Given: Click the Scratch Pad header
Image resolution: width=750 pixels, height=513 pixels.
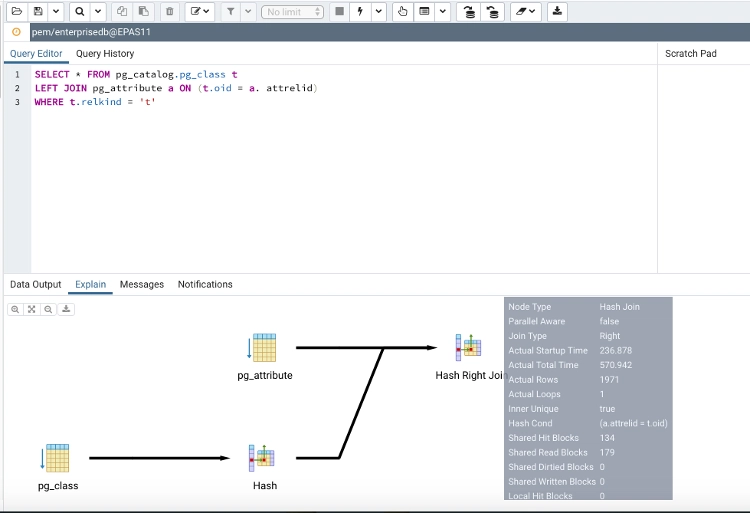Looking at the screenshot, I should (x=691, y=54).
